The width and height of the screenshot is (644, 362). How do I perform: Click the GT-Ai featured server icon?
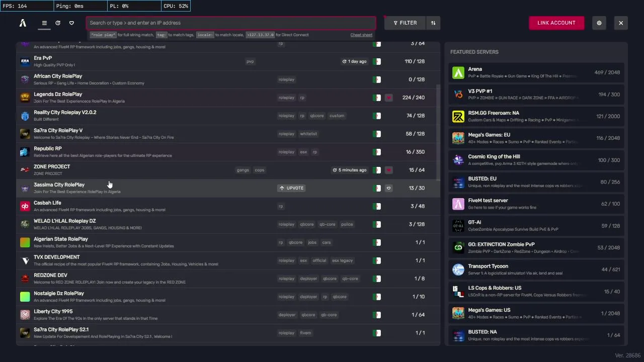pyautogui.click(x=458, y=226)
